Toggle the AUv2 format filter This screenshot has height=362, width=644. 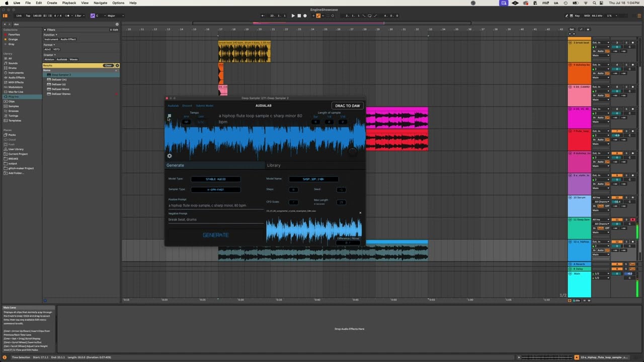tap(47, 49)
